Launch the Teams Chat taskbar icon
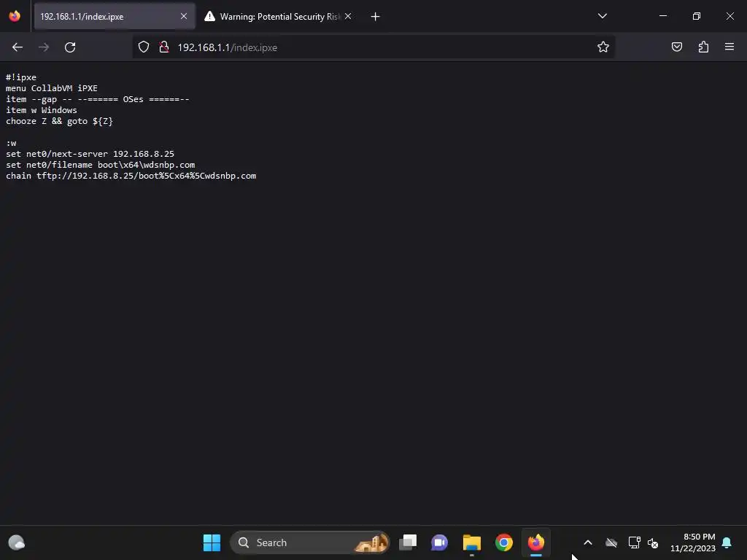The width and height of the screenshot is (747, 560). [x=439, y=542]
